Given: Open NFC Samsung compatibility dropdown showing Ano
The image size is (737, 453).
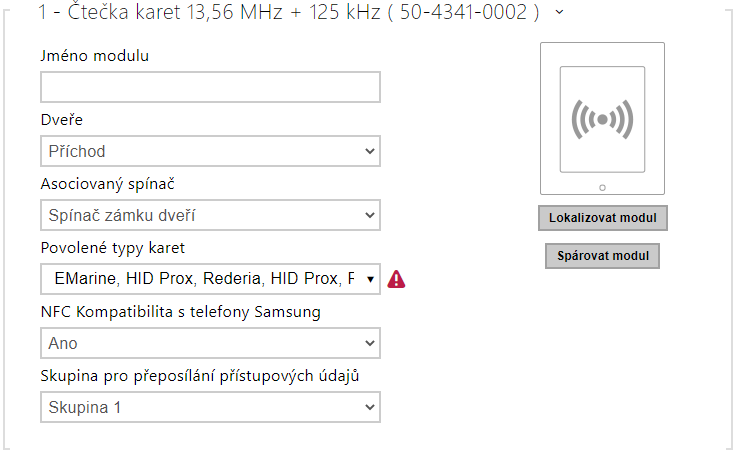Looking at the screenshot, I should (x=211, y=343).
